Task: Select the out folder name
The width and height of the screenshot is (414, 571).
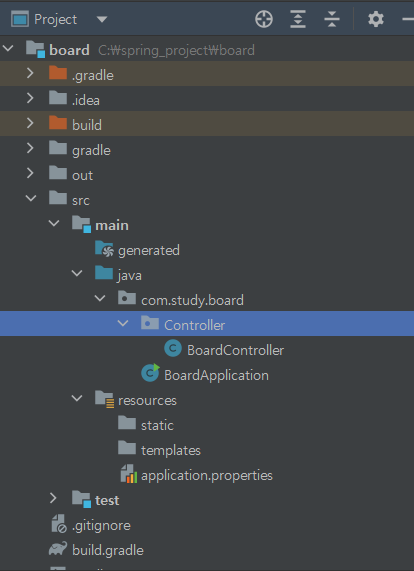Action: 83,176
